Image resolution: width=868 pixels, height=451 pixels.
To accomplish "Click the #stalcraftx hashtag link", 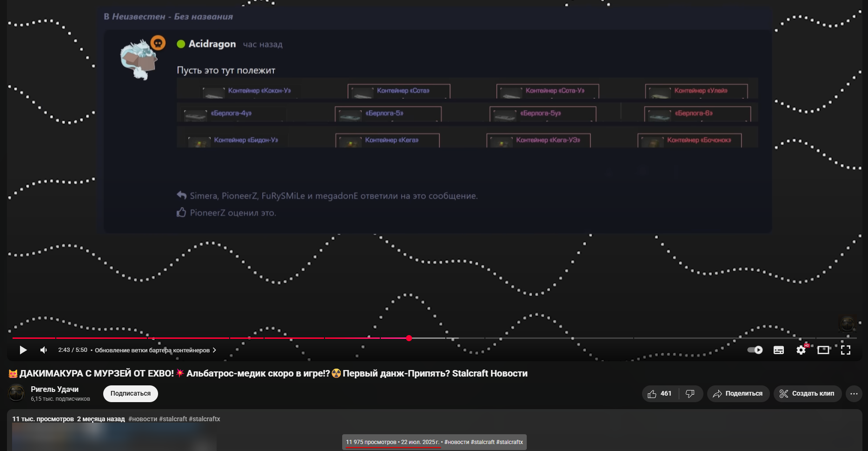I will 204,419.
